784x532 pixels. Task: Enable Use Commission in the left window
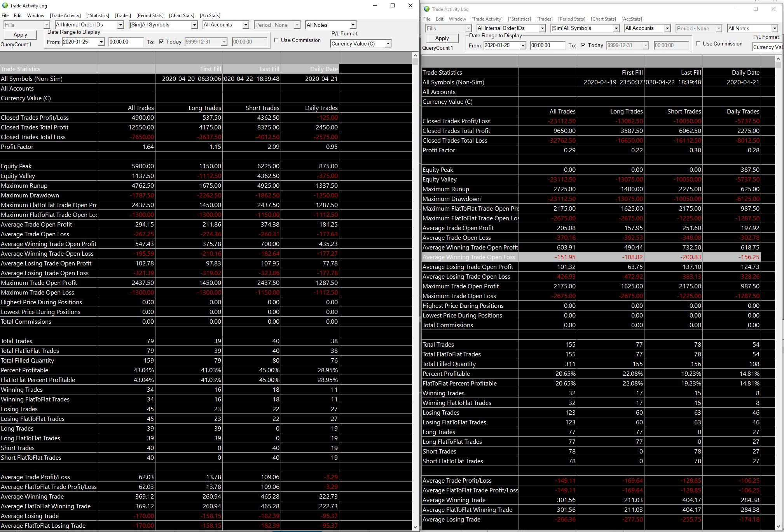point(276,40)
